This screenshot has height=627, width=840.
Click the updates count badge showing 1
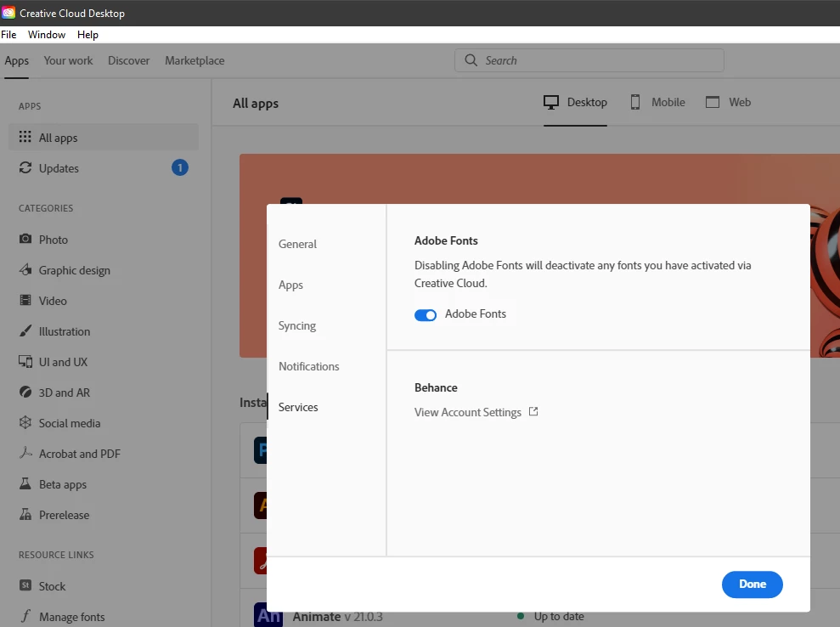click(180, 167)
